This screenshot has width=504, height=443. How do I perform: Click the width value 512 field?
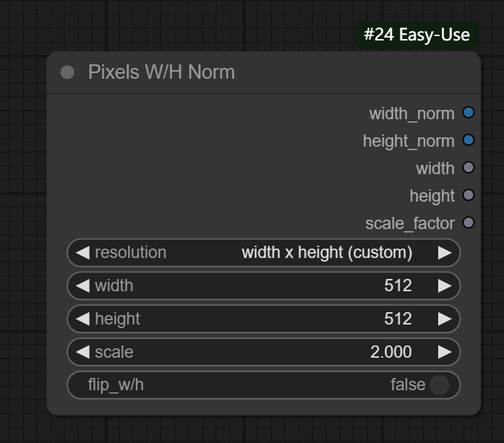tap(397, 285)
